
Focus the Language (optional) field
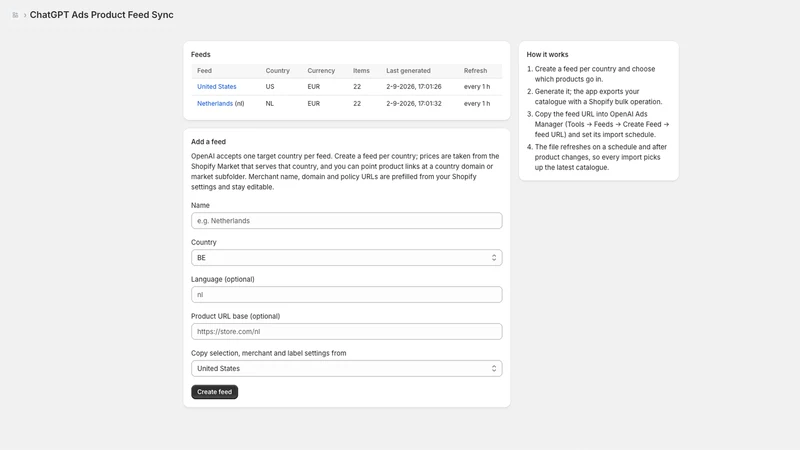(346, 294)
